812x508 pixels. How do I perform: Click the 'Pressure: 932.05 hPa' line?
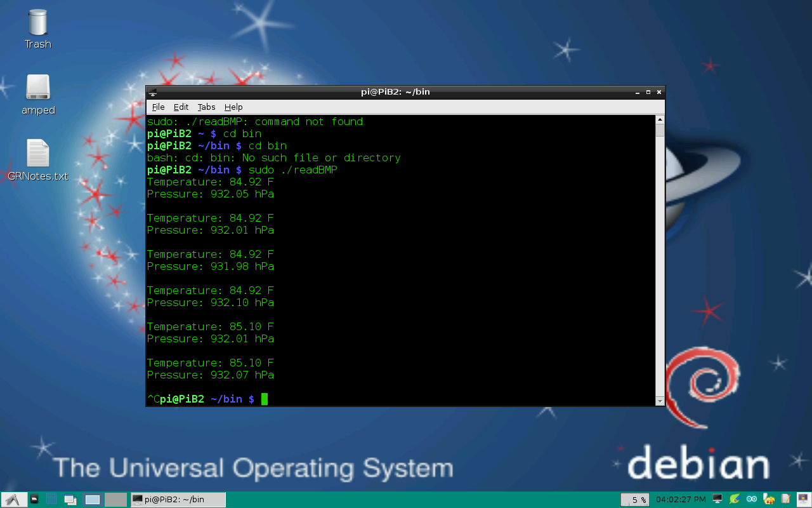(211, 194)
